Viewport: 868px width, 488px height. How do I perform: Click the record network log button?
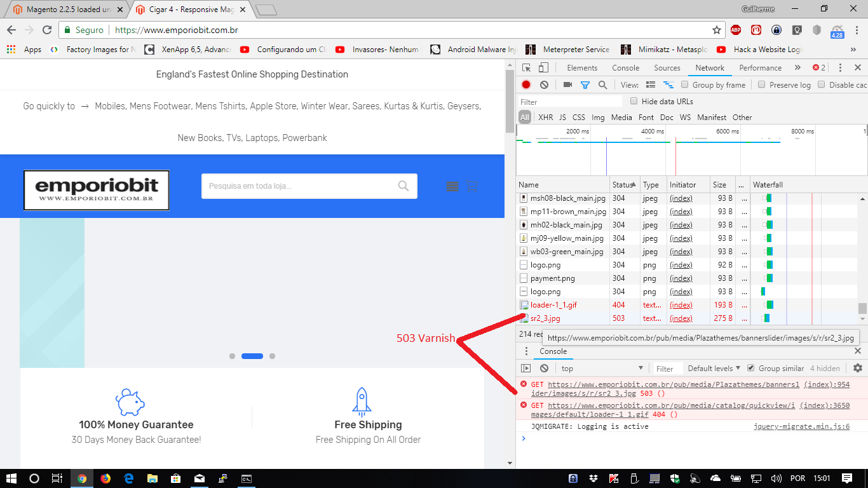[526, 85]
